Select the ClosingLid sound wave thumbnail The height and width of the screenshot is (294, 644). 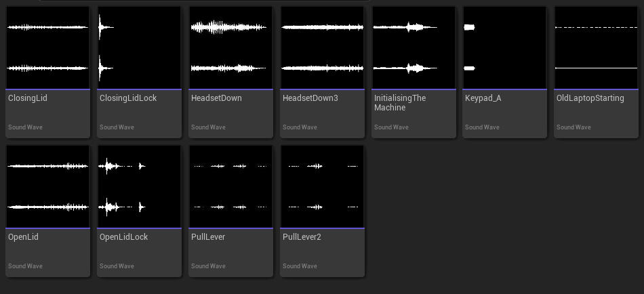[47, 47]
